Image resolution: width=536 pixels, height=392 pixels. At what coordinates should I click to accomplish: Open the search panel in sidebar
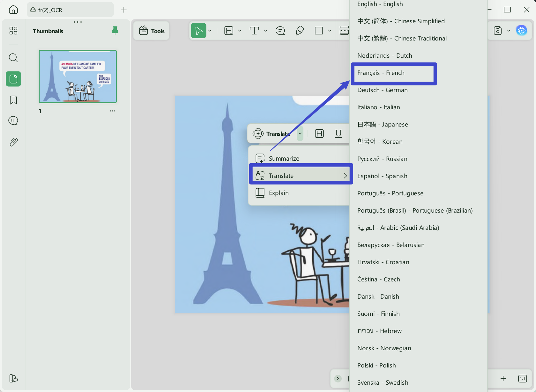(13, 58)
